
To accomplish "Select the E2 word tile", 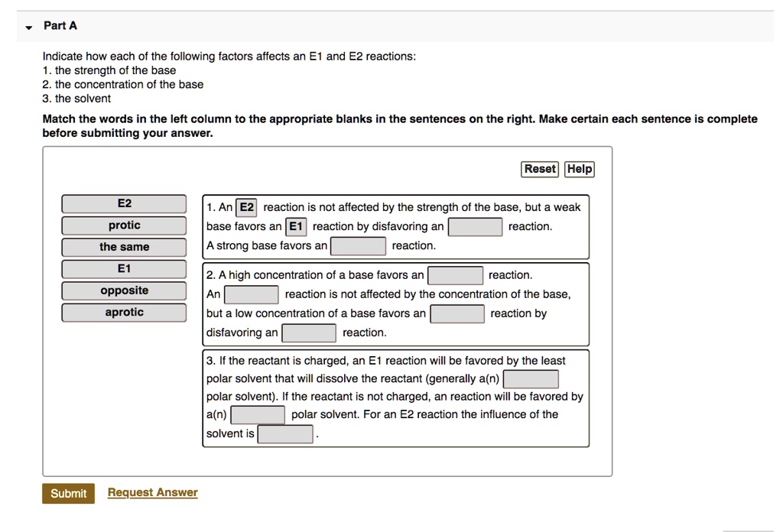I will 124,203.
